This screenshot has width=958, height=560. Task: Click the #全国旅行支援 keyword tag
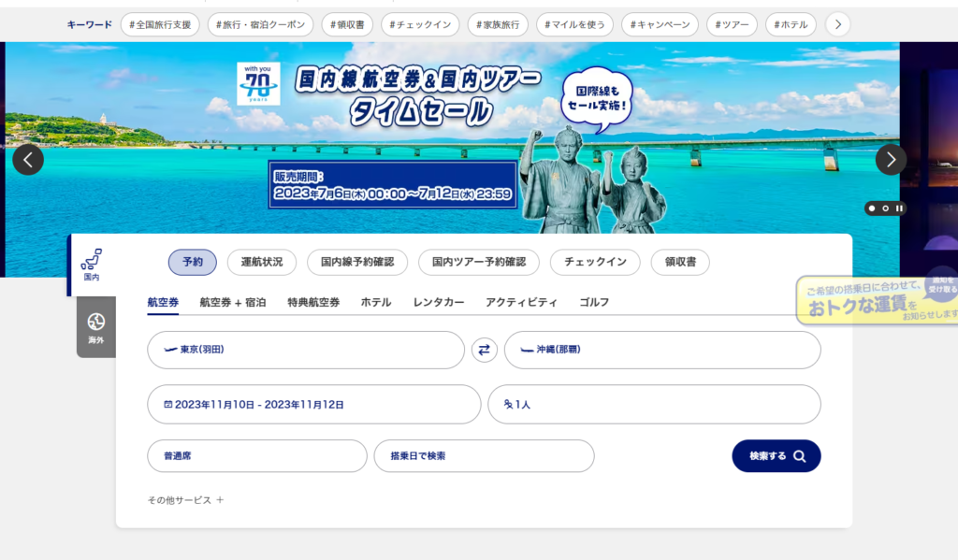pos(160,24)
